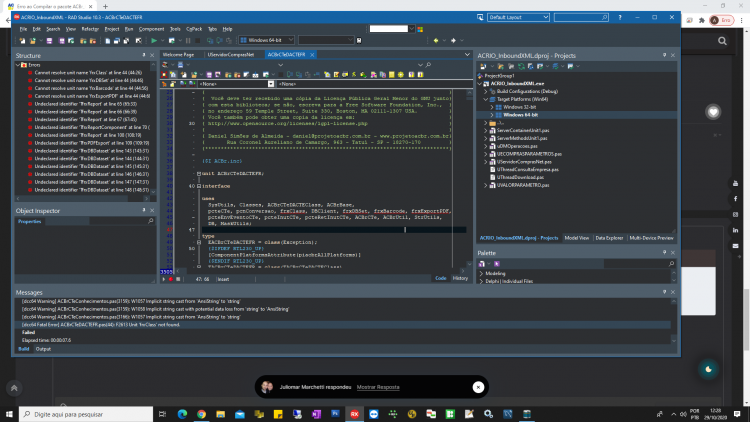Pin the Messages panel with pushpin icon

pyautogui.click(x=664, y=292)
